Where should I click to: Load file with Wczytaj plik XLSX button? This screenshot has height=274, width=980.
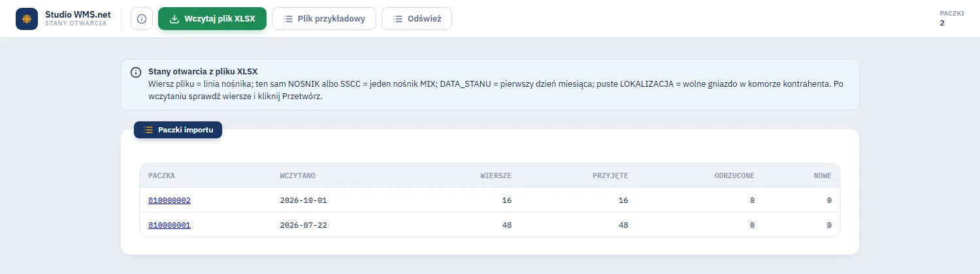[x=212, y=19]
